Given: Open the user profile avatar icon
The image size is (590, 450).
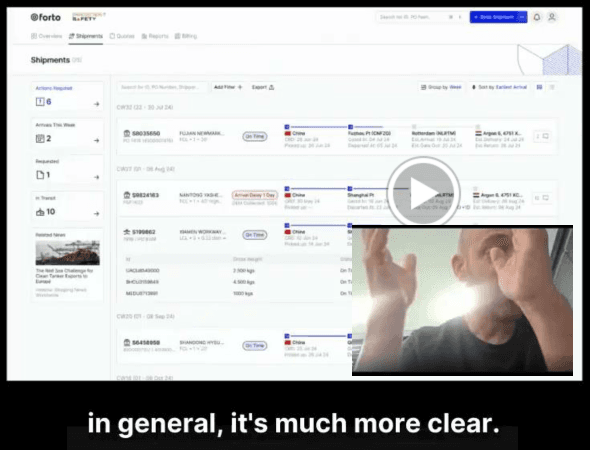Looking at the screenshot, I should coord(552,17).
